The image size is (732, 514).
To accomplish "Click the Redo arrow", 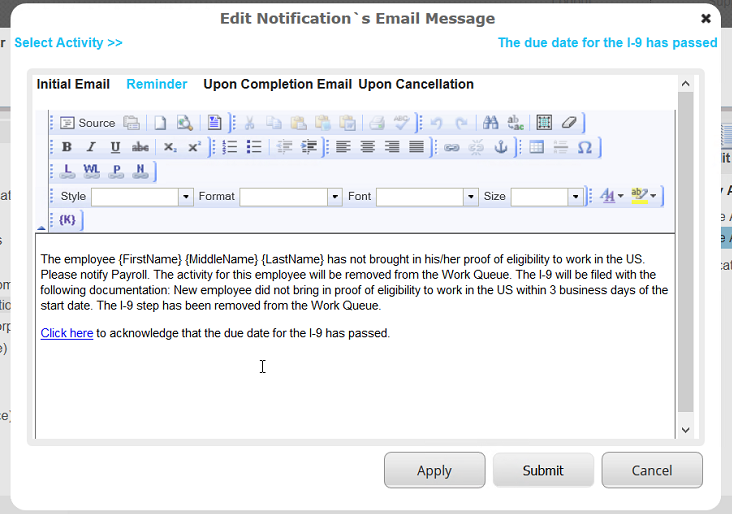I will pyautogui.click(x=461, y=123).
